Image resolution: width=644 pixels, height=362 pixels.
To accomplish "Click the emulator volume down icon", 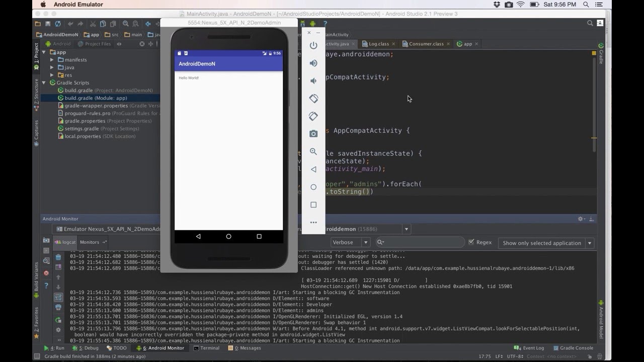I will coord(313,80).
